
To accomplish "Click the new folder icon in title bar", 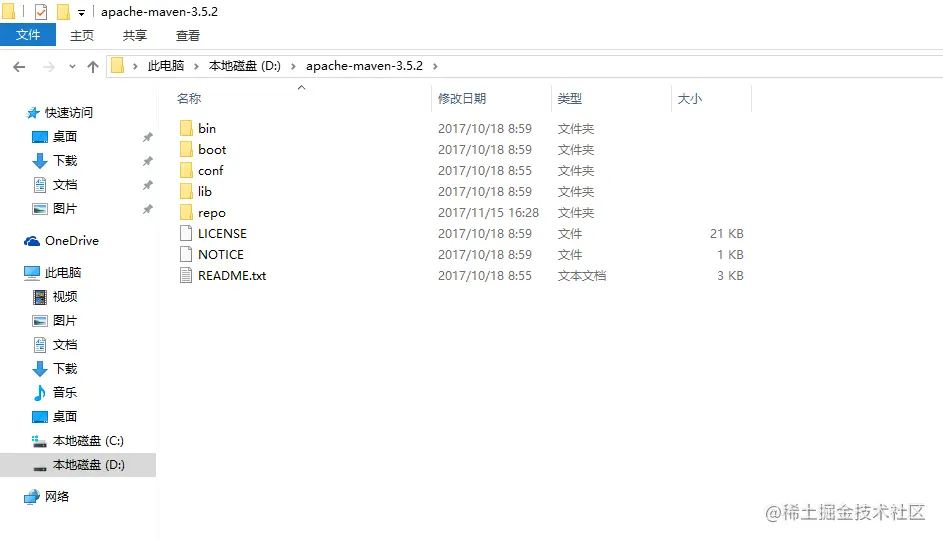I will pyautogui.click(x=63, y=11).
